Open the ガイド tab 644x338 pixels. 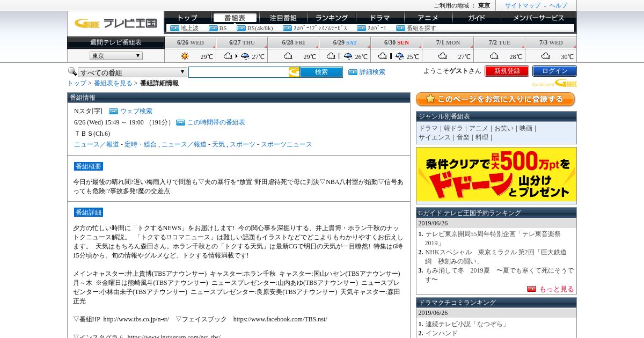click(x=476, y=18)
